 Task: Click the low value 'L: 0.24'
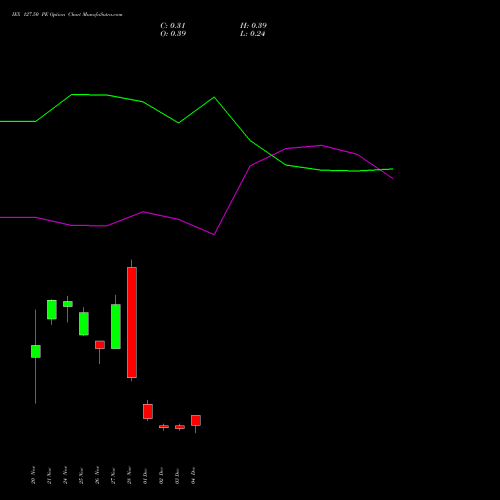[x=253, y=34]
